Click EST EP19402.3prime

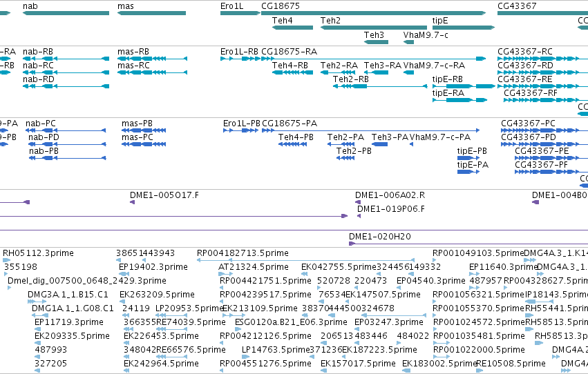(x=124, y=274)
